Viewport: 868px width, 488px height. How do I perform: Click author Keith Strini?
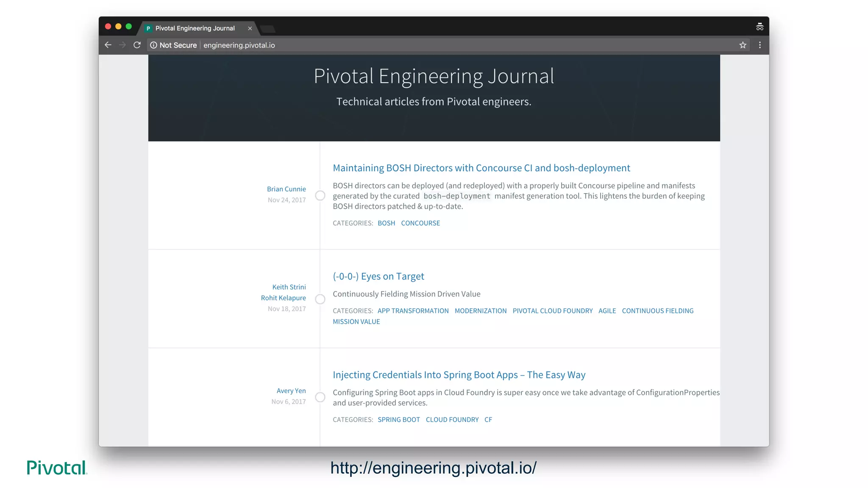tap(289, 287)
